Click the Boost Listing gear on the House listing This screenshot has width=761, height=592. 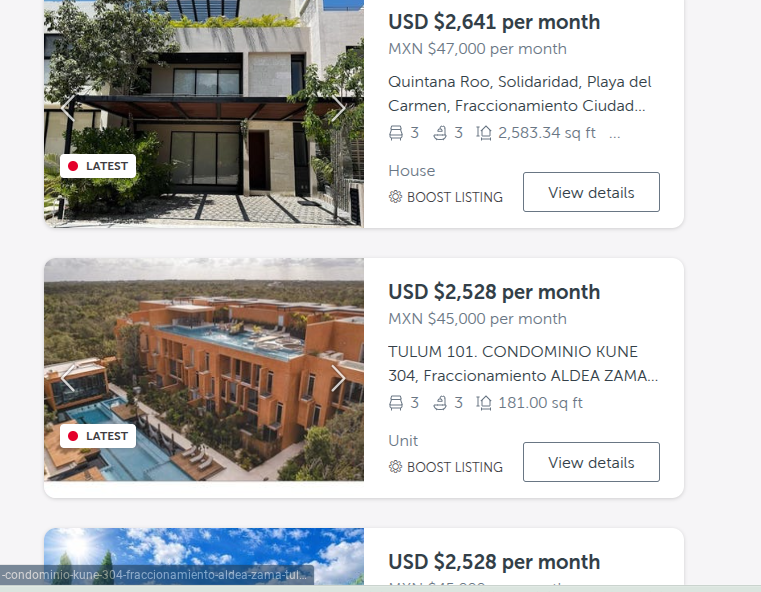click(x=395, y=197)
